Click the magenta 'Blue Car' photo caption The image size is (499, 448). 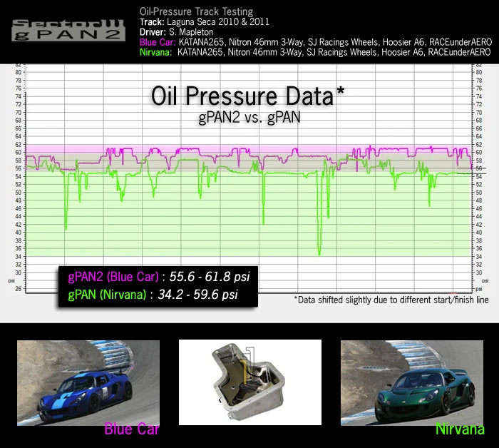132,429
